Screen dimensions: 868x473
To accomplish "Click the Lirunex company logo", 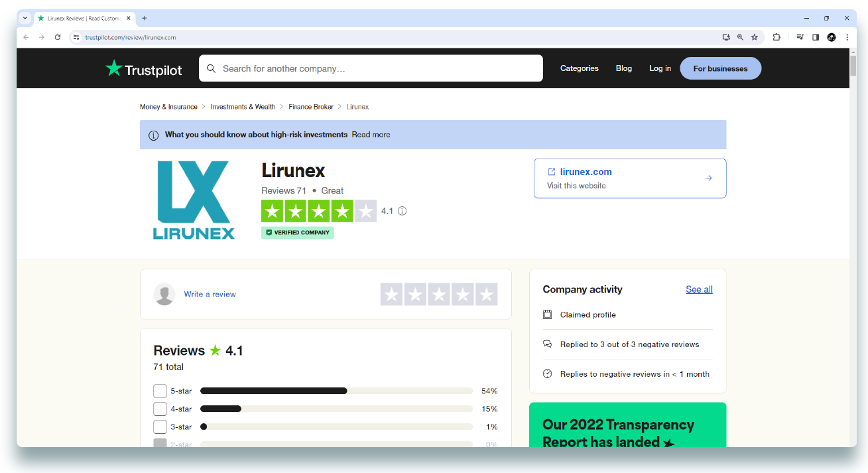I will 194,200.
